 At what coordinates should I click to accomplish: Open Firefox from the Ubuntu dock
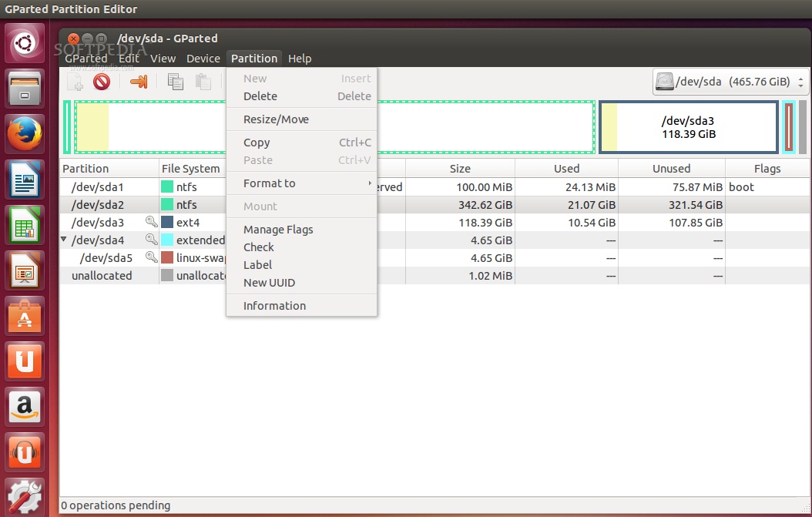coord(25,136)
